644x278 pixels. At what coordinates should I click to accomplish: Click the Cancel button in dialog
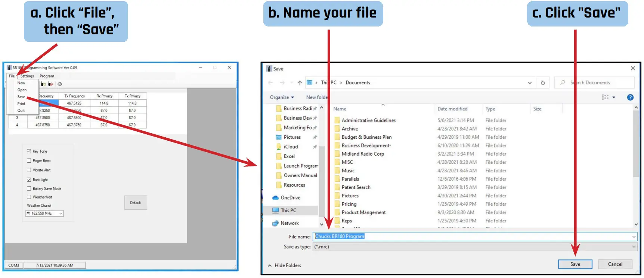click(615, 264)
